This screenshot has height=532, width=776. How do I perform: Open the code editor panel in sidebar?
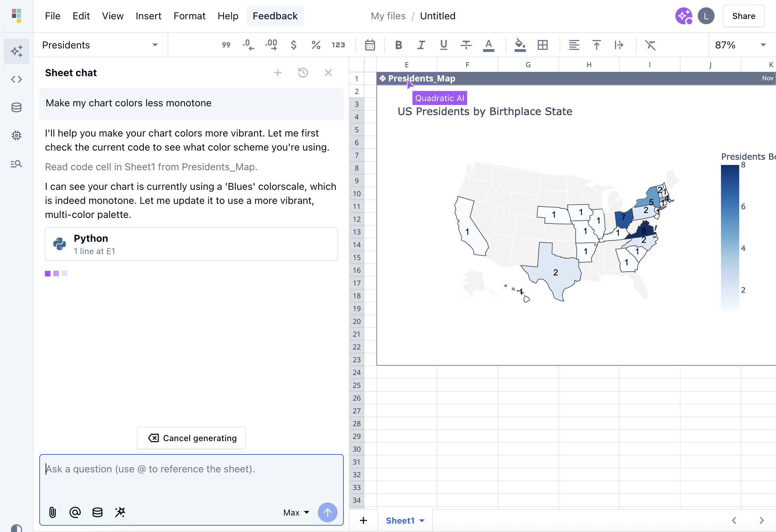(16, 79)
